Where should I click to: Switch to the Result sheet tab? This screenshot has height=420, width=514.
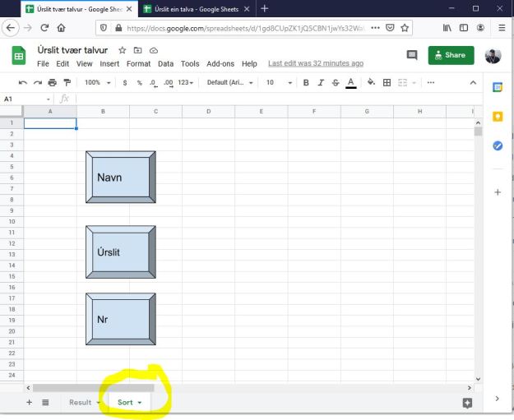[x=80, y=402]
